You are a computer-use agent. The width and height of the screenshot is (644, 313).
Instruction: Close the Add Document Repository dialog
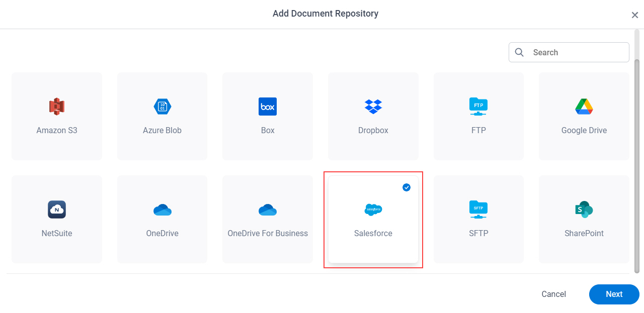coord(635,15)
